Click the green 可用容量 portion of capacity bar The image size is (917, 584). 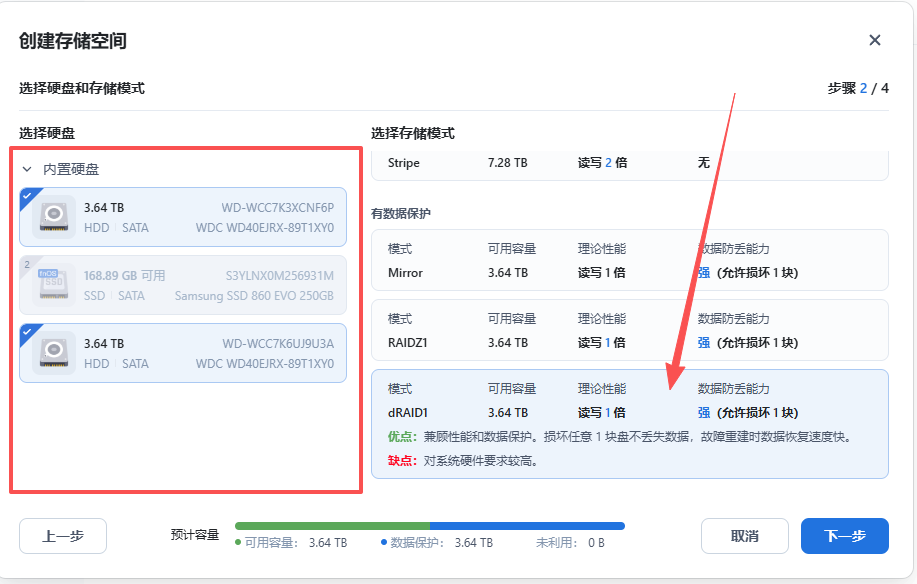pos(332,526)
